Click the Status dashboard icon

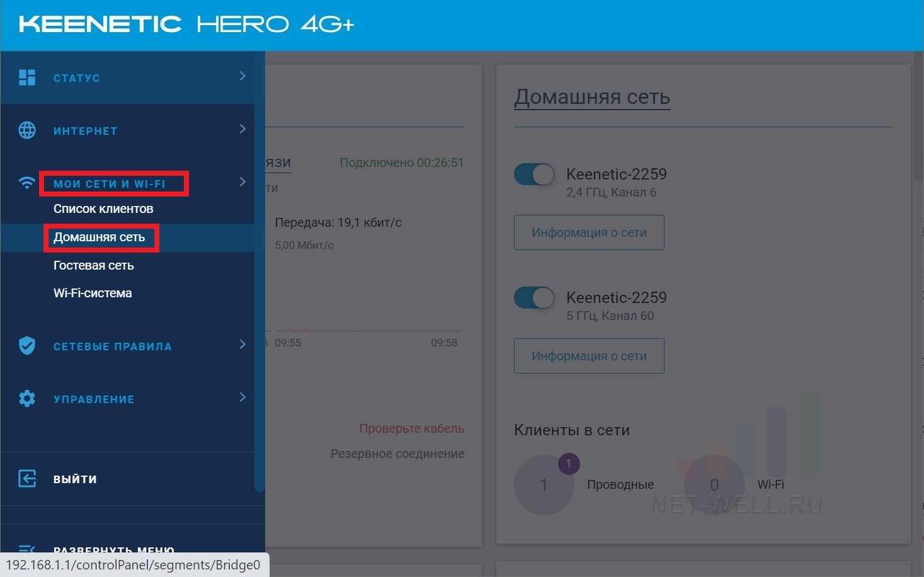27,77
